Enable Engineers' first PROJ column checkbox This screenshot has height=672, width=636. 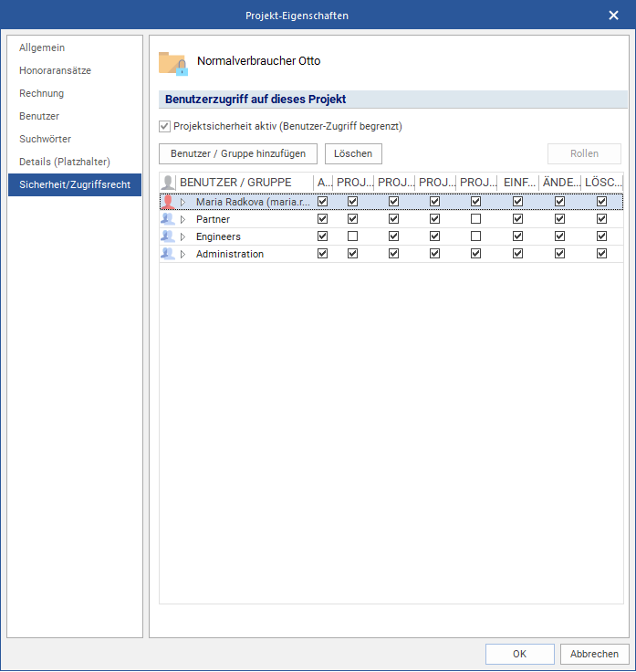(x=352, y=236)
